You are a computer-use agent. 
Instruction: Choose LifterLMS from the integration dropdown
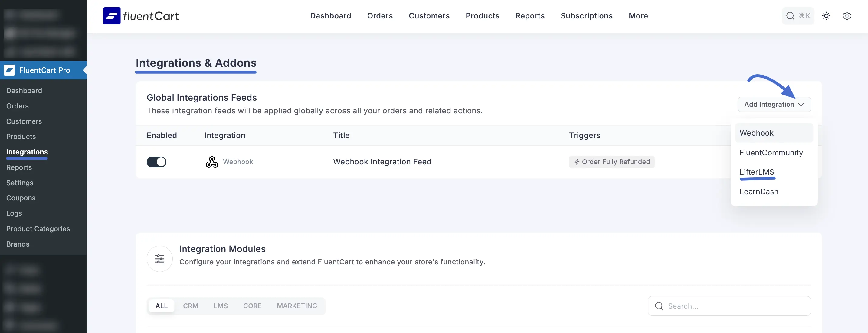click(x=756, y=172)
